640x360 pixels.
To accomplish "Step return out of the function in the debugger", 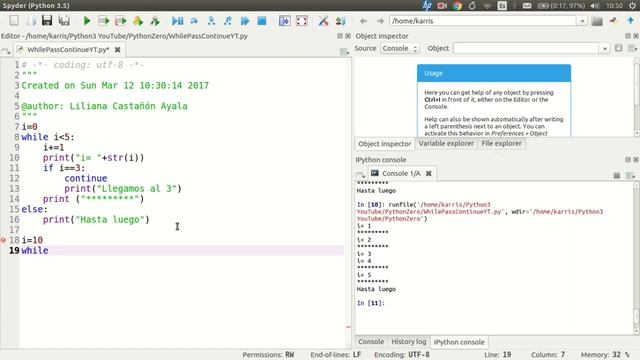I will click(228, 21).
